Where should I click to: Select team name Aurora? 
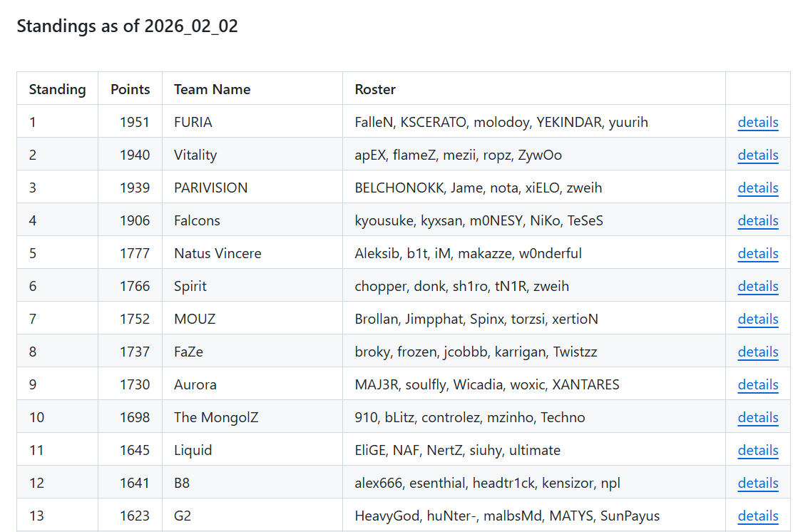[195, 385]
